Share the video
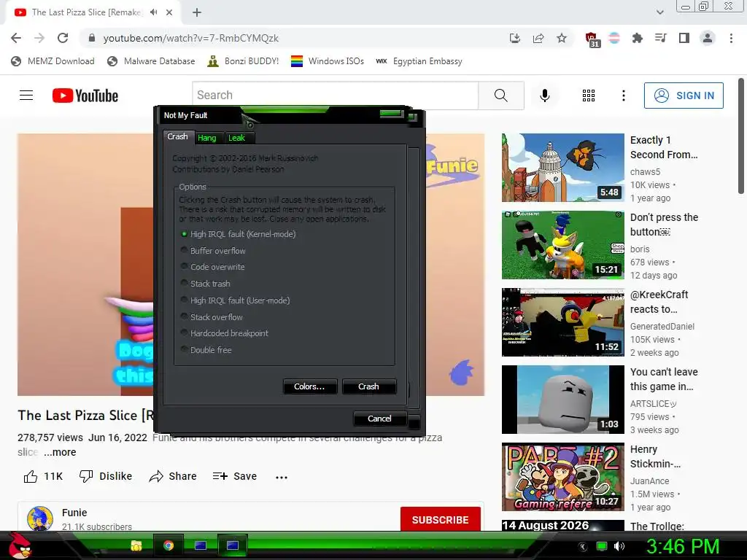 click(x=173, y=477)
